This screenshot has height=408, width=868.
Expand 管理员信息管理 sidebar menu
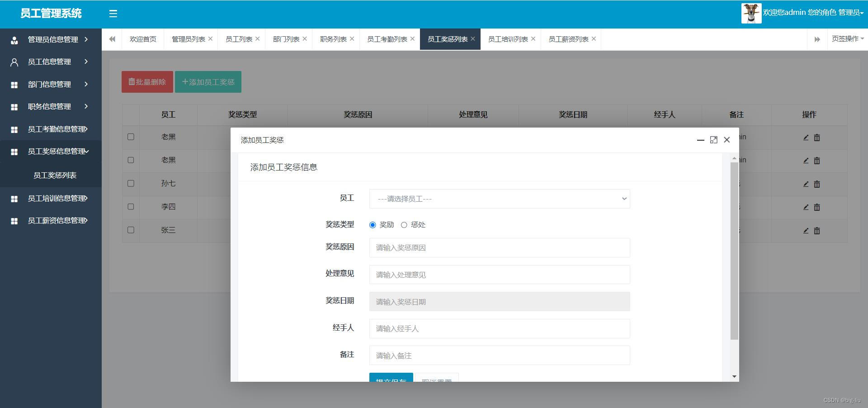[x=51, y=39]
